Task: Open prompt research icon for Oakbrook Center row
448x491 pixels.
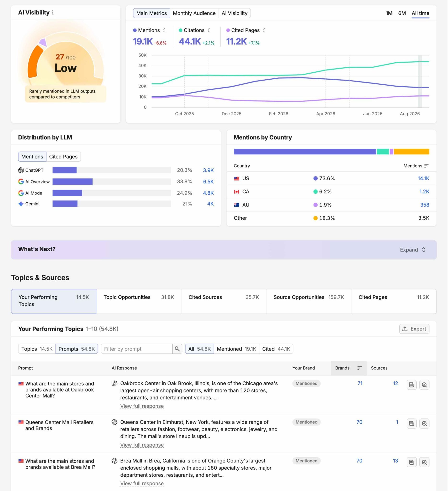Action: click(424, 385)
